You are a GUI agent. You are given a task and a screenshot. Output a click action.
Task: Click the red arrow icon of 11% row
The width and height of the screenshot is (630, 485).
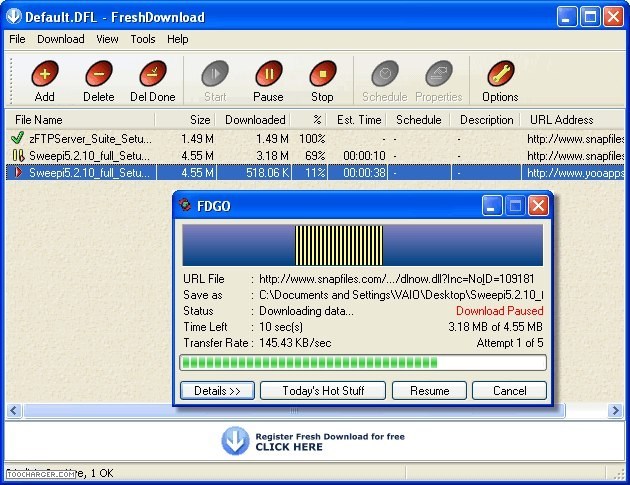click(x=18, y=173)
